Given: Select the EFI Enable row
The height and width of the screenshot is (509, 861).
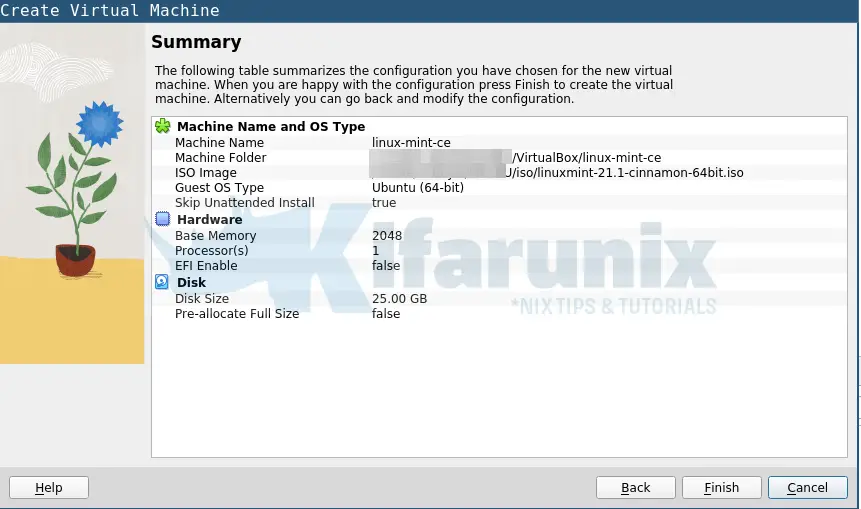Looking at the screenshot, I should [206, 266].
